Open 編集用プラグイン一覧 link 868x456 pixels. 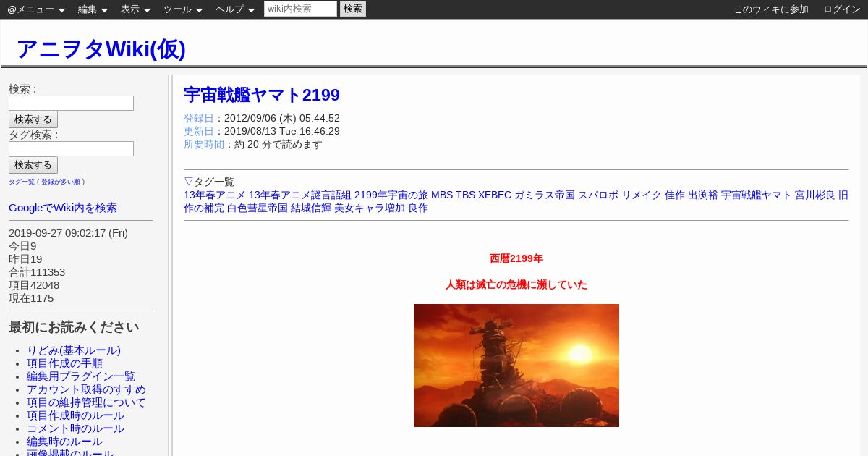click(81, 376)
